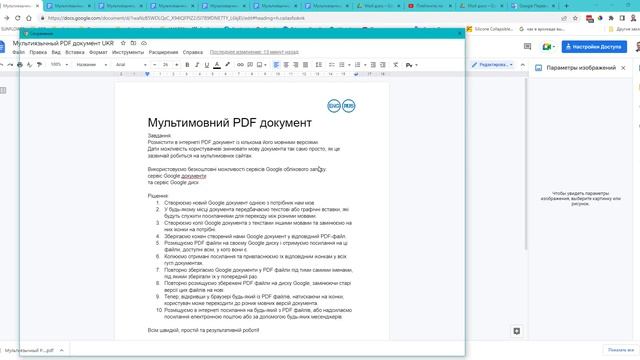Image resolution: width=640 pixels, height=360 pixels.
Task: Insert a checklist
Action: 331,64
